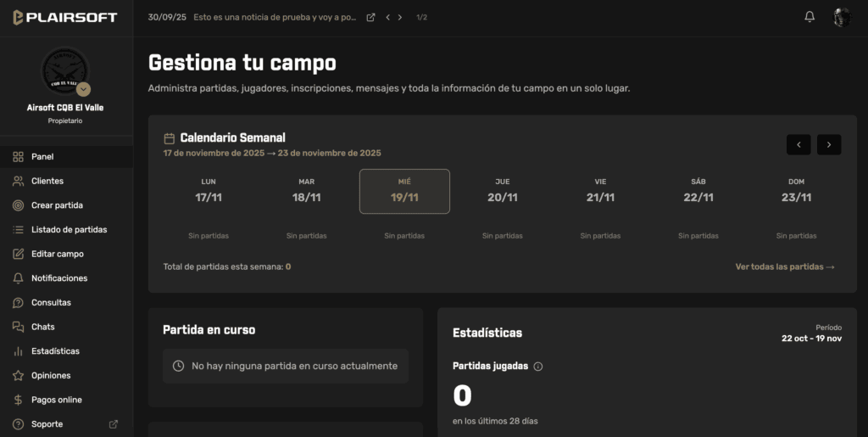
Task: Open Listado de partidas in sidebar
Action: point(69,229)
